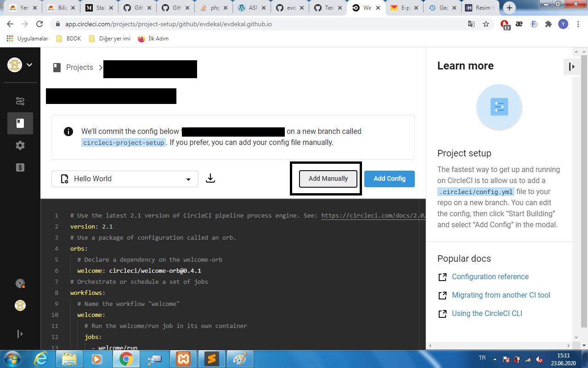Click the TR language indicator
Image resolution: width=588 pixels, height=368 pixels.
(482, 358)
